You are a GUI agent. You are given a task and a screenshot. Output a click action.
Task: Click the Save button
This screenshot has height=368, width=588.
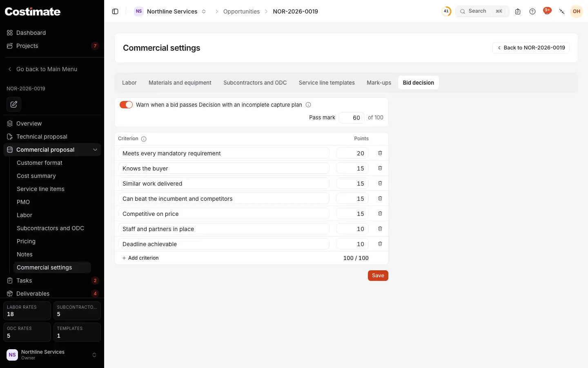[378, 276]
